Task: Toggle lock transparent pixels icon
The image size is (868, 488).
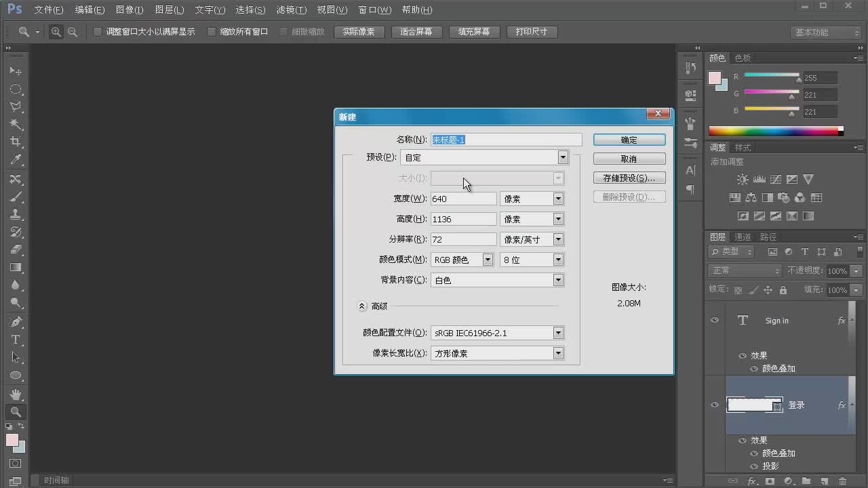Action: [x=738, y=290]
